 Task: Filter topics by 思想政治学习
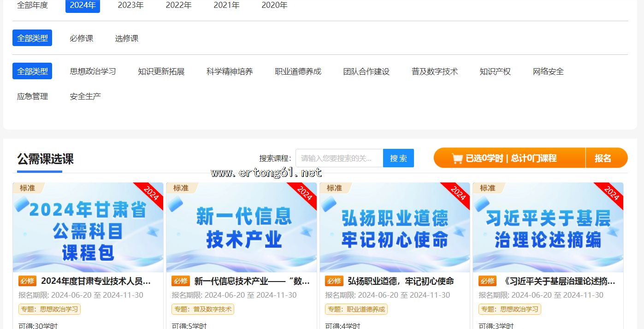(93, 71)
